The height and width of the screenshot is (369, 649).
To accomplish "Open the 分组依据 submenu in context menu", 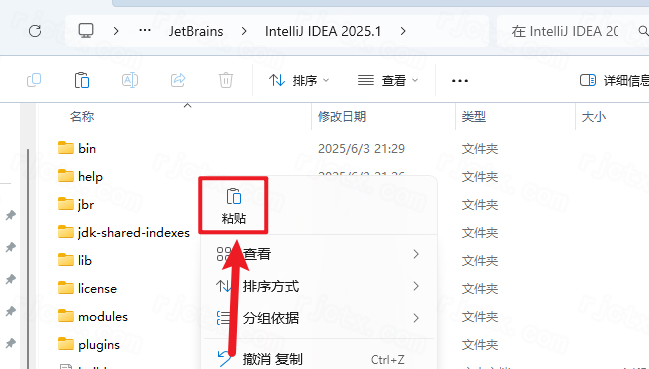I will point(318,318).
